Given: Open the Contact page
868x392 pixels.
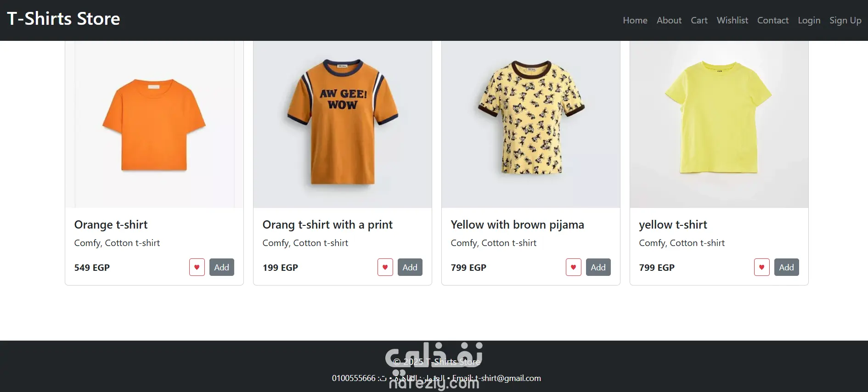Looking at the screenshot, I should [x=773, y=20].
